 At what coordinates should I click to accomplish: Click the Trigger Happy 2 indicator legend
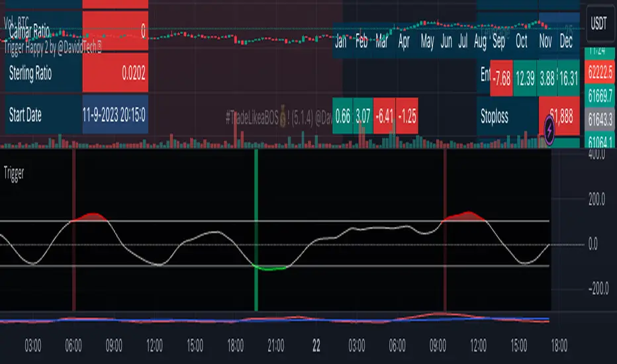53,48
